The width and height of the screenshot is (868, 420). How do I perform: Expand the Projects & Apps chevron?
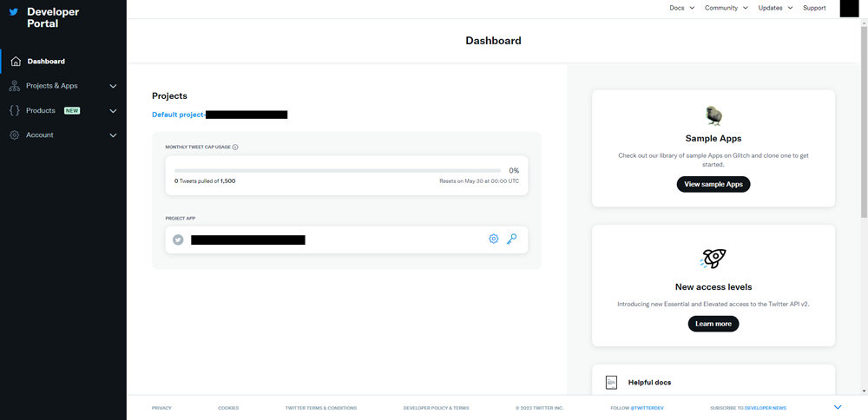[114, 86]
